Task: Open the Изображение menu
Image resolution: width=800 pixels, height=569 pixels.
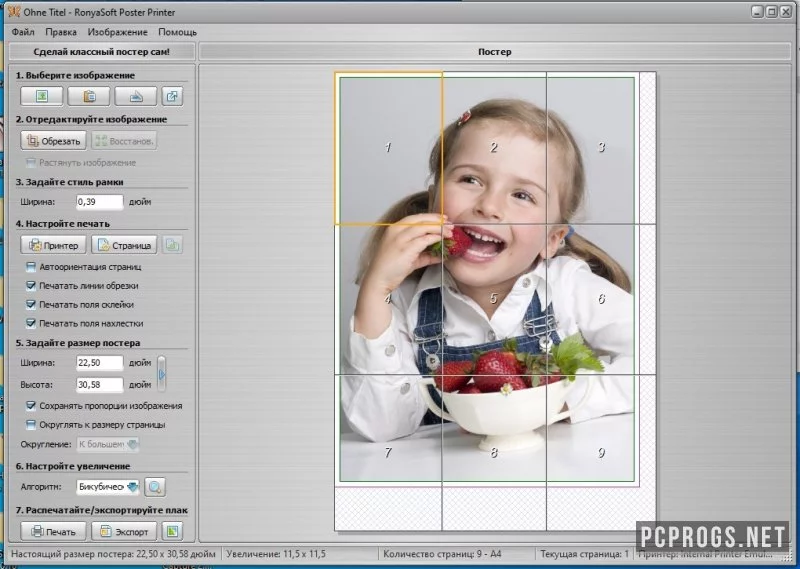Action: pos(117,32)
